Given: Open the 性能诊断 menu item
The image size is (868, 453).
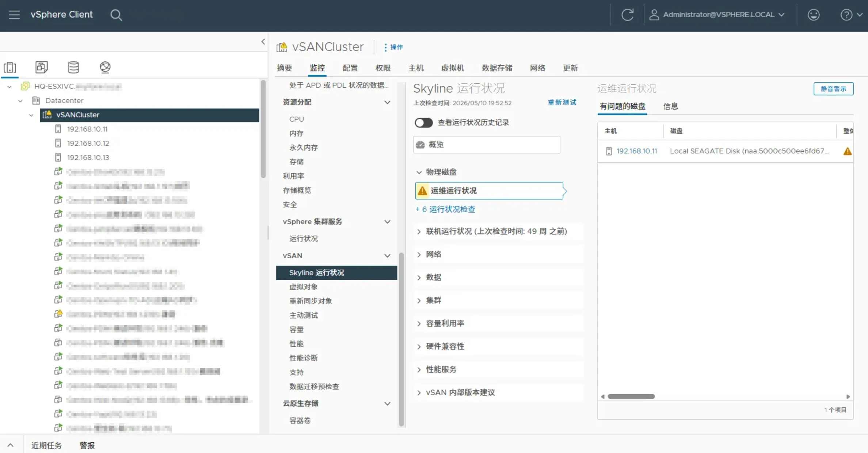Looking at the screenshot, I should (x=303, y=358).
